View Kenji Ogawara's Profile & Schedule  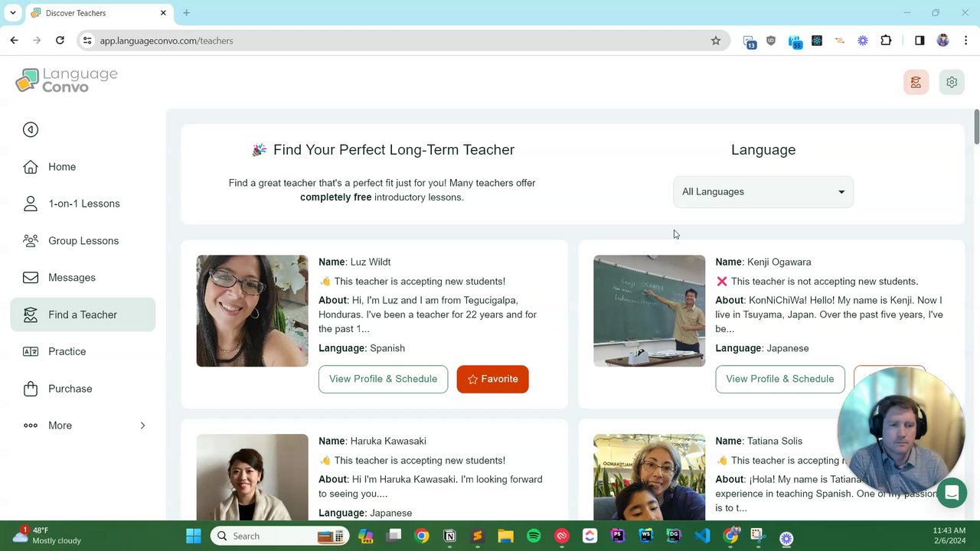(780, 379)
